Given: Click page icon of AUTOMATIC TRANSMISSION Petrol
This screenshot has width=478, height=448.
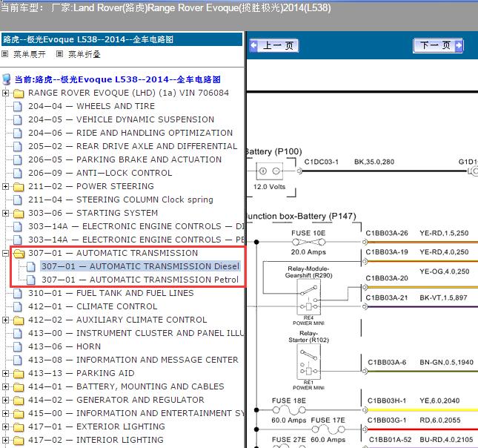Looking at the screenshot, I should click(x=31, y=280).
